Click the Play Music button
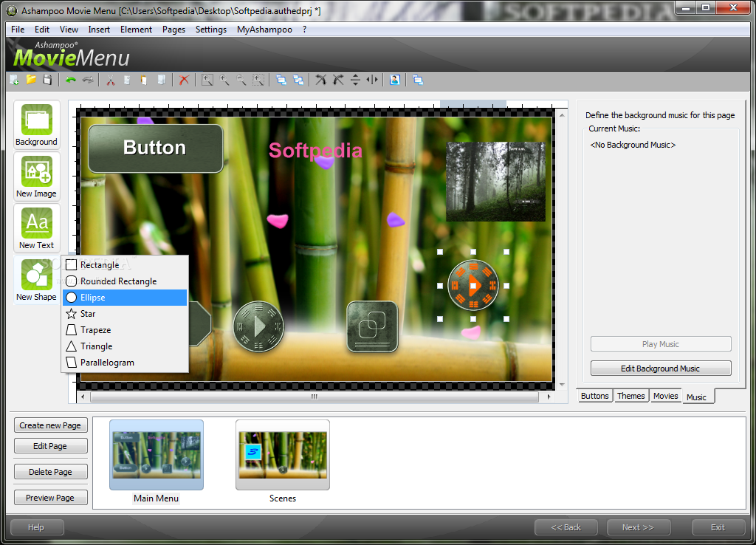This screenshot has height=545, width=756. pyautogui.click(x=661, y=344)
